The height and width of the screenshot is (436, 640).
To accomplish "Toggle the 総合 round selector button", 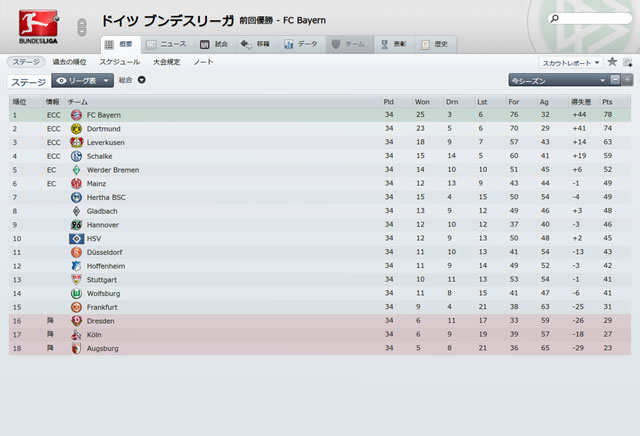I will [x=142, y=80].
